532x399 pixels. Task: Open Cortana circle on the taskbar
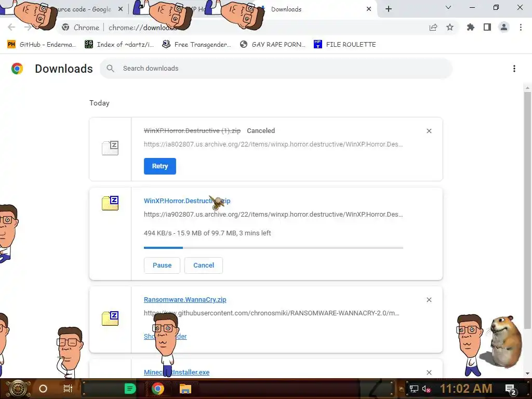(x=43, y=389)
